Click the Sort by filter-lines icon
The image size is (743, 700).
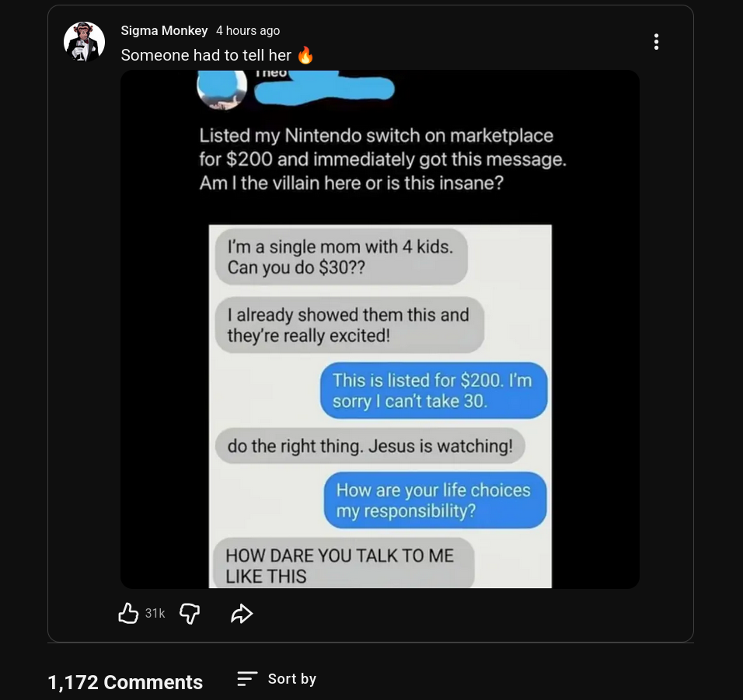coord(246,678)
